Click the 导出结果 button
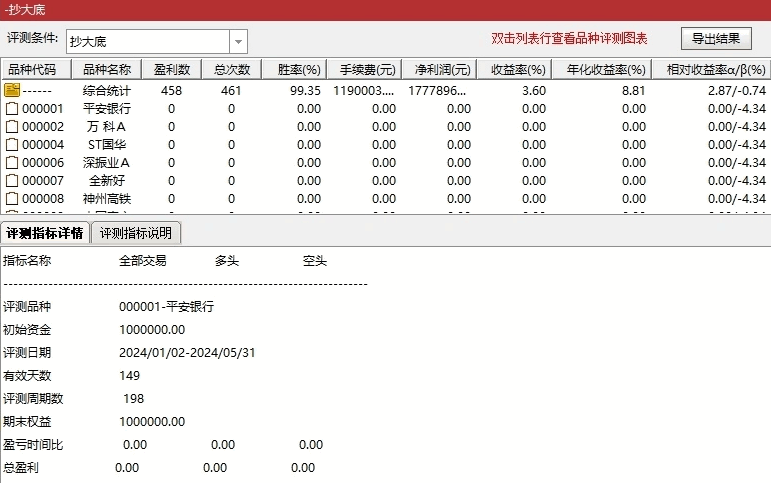Screen dimensions: 771x483 pos(716,38)
